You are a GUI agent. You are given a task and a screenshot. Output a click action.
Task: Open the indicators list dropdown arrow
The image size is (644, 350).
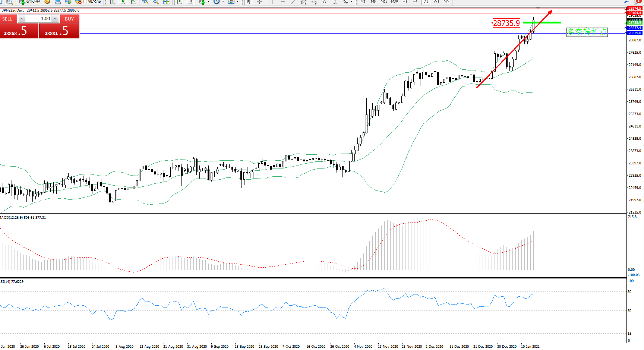tap(208, 2)
